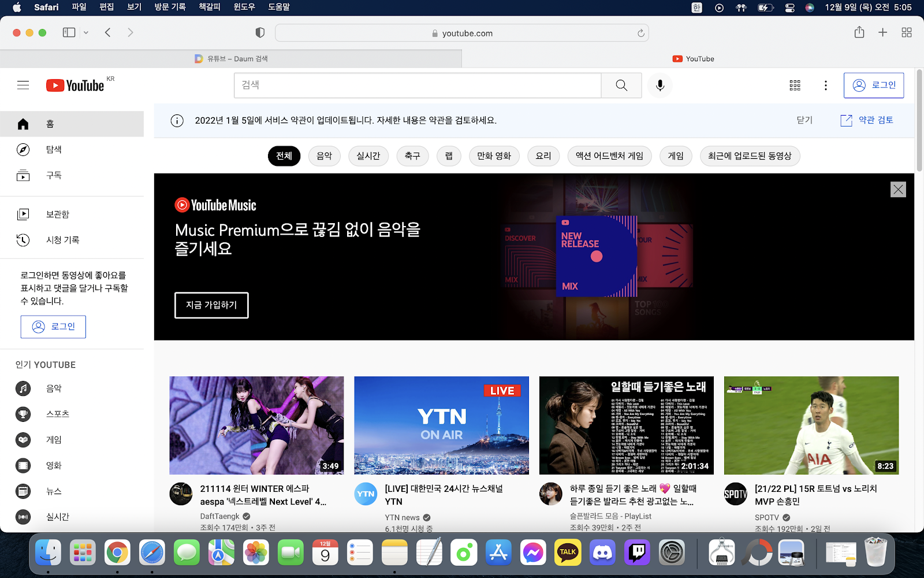Open 영화 item in sidebar
Viewport: 924px width, 578px height.
coord(72,465)
